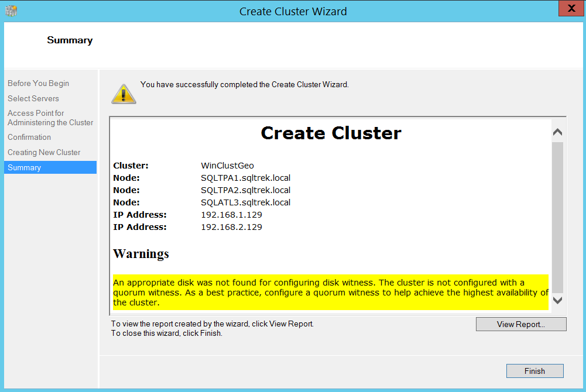Image resolution: width=586 pixels, height=392 pixels.
Task: Click the report vertical scrollbar thumb
Action: 557,217
